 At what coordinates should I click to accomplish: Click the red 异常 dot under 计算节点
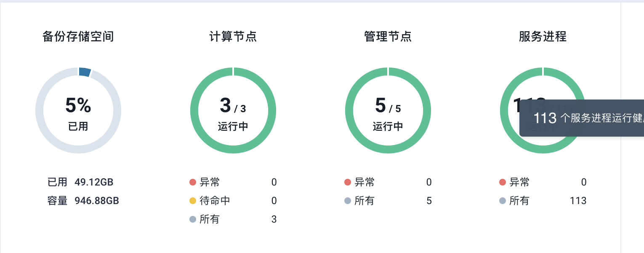(x=193, y=182)
